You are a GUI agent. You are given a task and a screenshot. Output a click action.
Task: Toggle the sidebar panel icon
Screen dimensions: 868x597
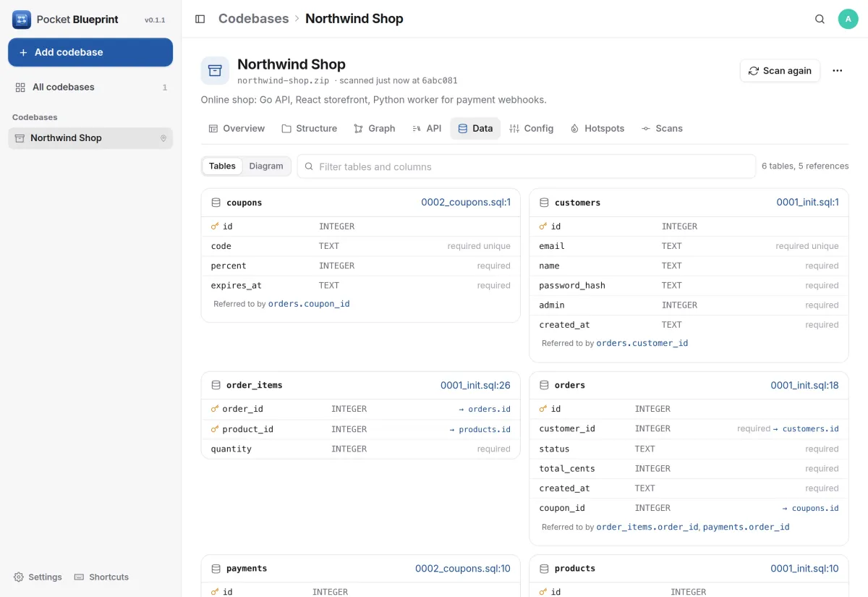pos(200,19)
